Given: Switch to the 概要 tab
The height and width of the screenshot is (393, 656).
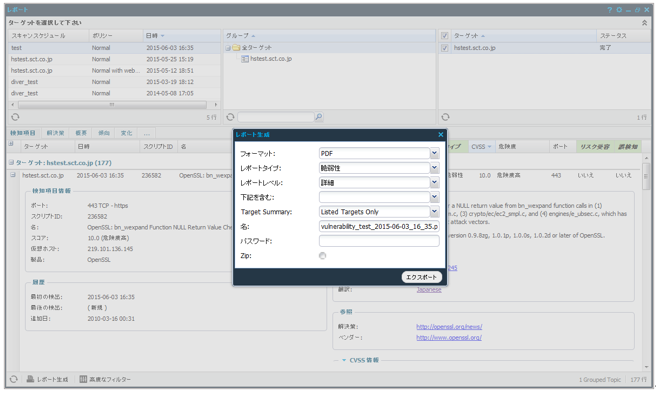Looking at the screenshot, I should [x=81, y=133].
